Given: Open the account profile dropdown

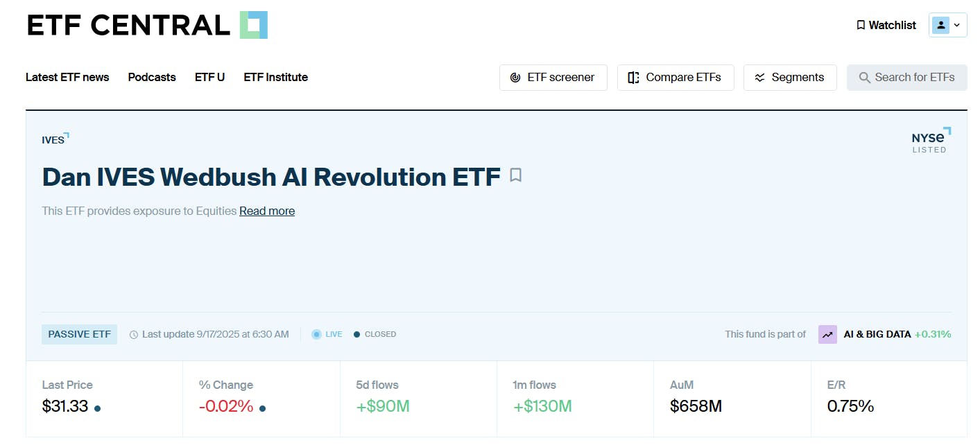Looking at the screenshot, I should pyautogui.click(x=947, y=24).
